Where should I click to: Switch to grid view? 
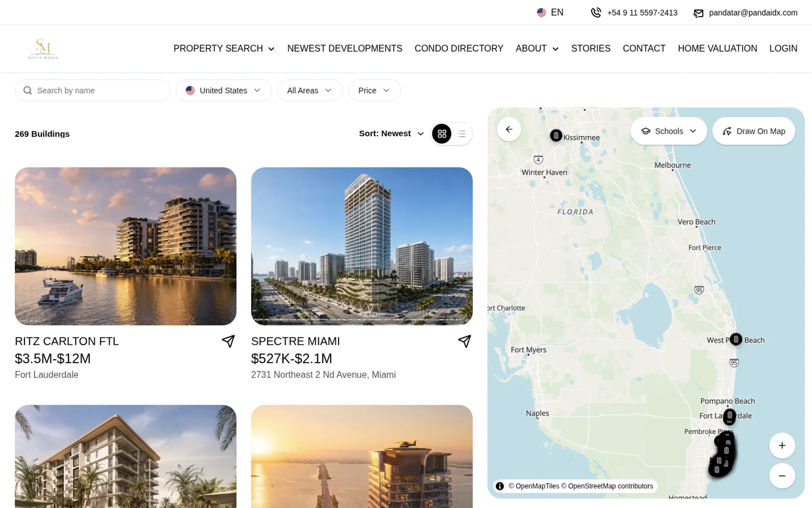[442, 134]
